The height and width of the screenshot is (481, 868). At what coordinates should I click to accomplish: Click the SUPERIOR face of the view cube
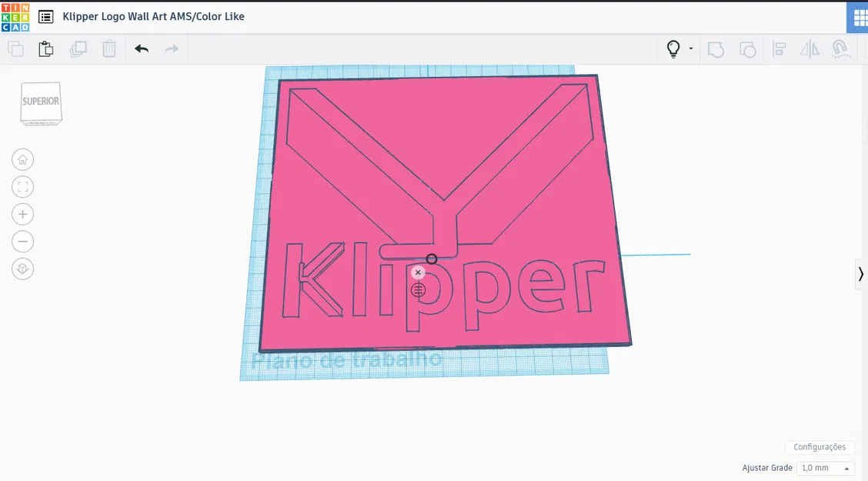coord(41,101)
